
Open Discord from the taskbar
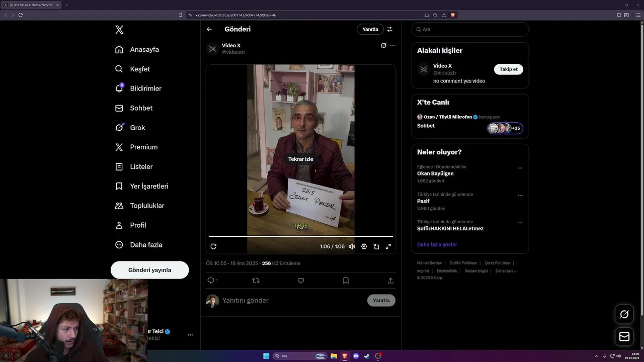(356, 356)
